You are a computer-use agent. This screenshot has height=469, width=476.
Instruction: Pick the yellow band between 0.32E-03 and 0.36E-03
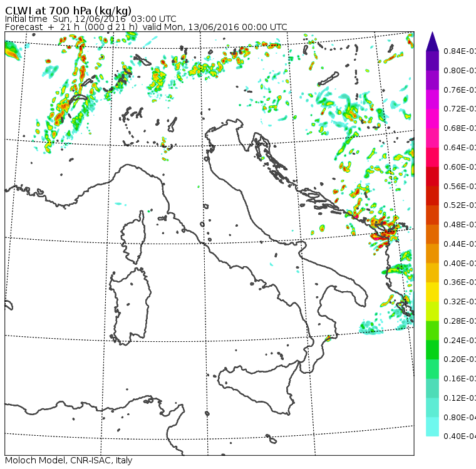click(x=432, y=292)
